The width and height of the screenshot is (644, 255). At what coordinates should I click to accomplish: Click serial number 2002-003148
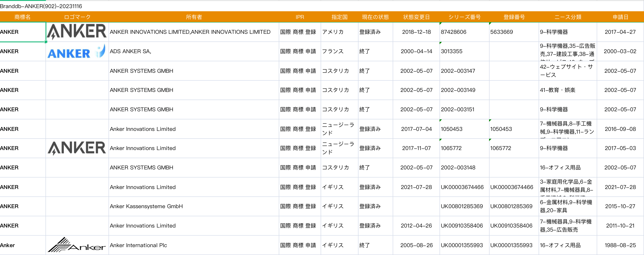pyautogui.click(x=465, y=168)
